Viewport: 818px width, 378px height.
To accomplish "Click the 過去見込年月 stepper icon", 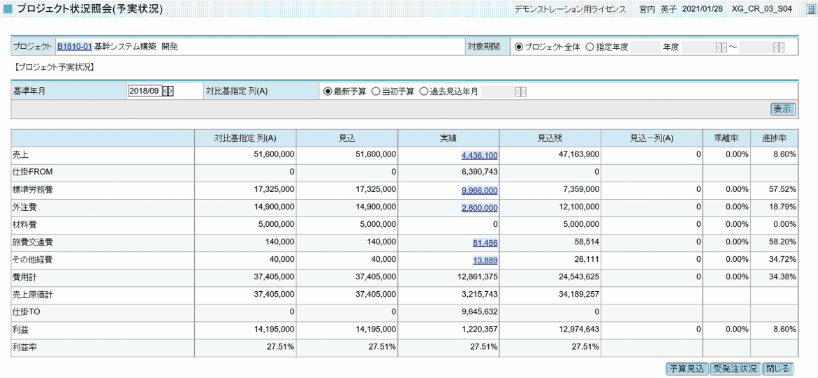I will point(520,91).
